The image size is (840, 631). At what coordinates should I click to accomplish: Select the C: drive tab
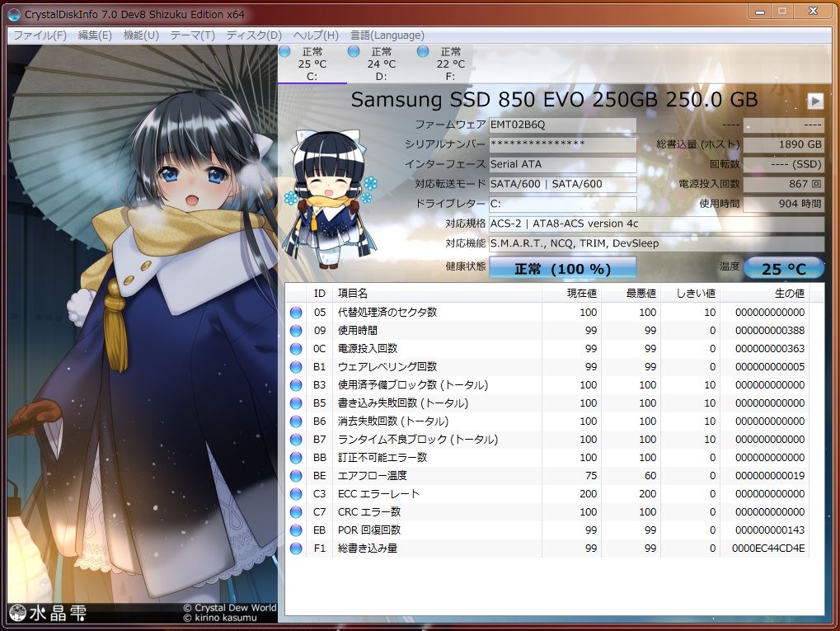click(312, 64)
